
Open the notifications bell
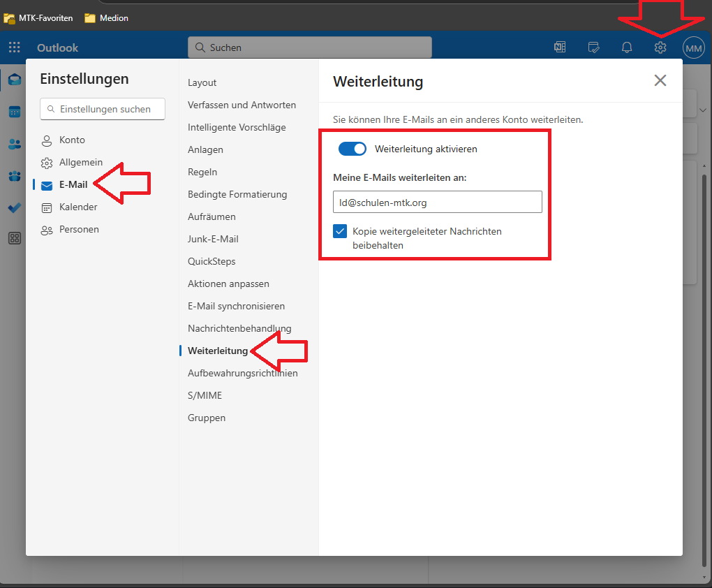tap(627, 47)
